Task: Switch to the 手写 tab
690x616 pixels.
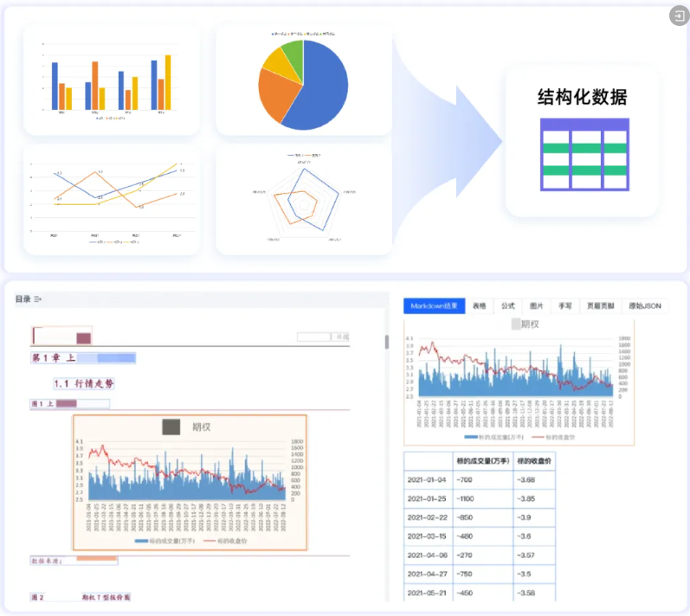Action: (564, 306)
